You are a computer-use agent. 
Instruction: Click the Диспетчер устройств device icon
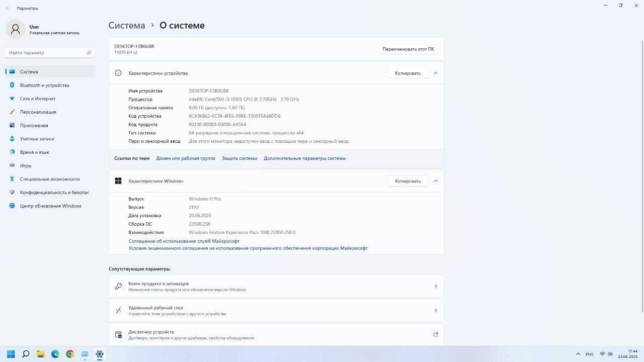pyautogui.click(x=118, y=334)
